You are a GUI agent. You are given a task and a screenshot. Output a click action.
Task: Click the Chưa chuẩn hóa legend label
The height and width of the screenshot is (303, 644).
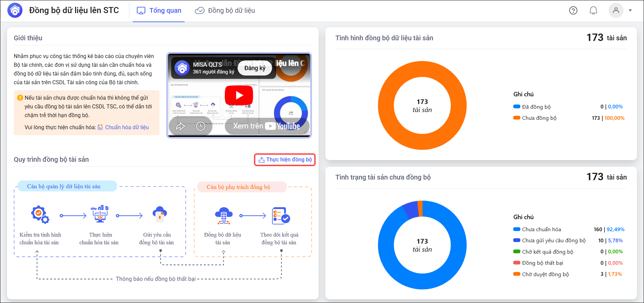tap(541, 230)
